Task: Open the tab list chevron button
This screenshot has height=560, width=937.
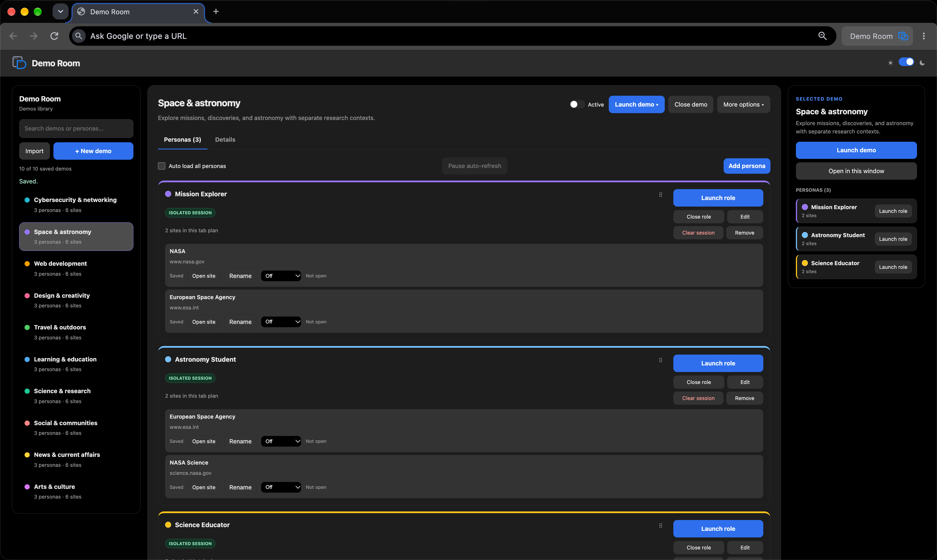Action: click(x=60, y=11)
